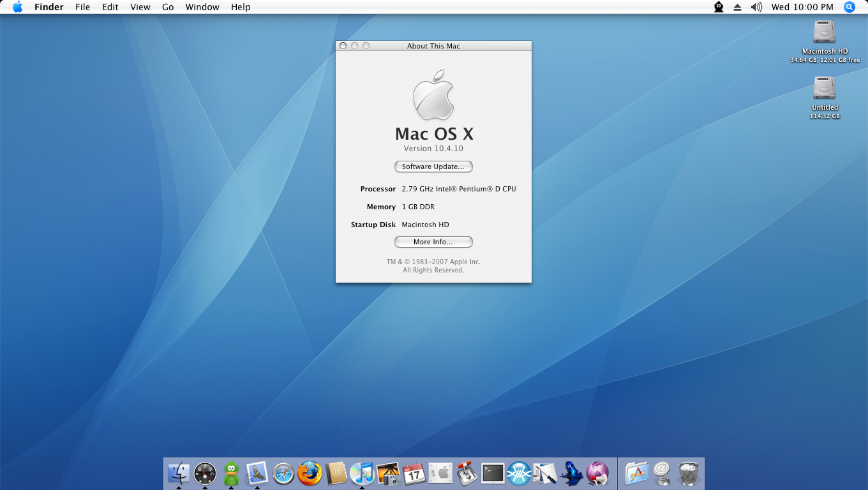Click the Apple logo in About window

click(433, 95)
